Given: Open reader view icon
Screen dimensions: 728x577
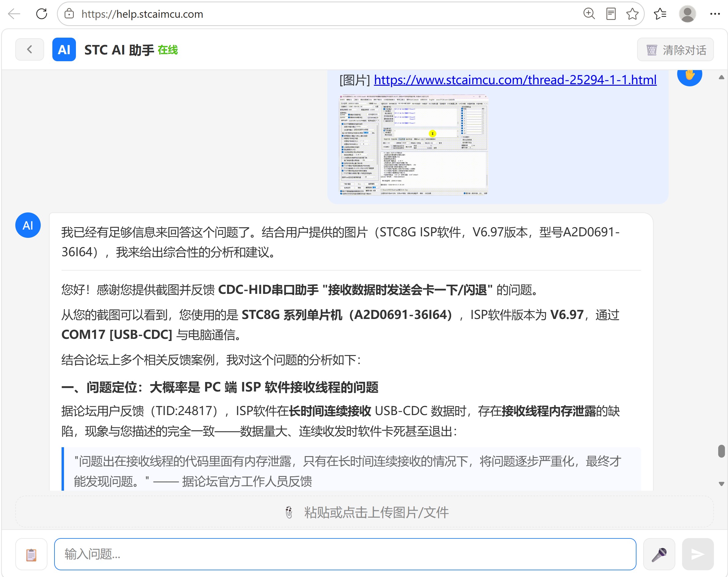Looking at the screenshot, I should (x=611, y=14).
